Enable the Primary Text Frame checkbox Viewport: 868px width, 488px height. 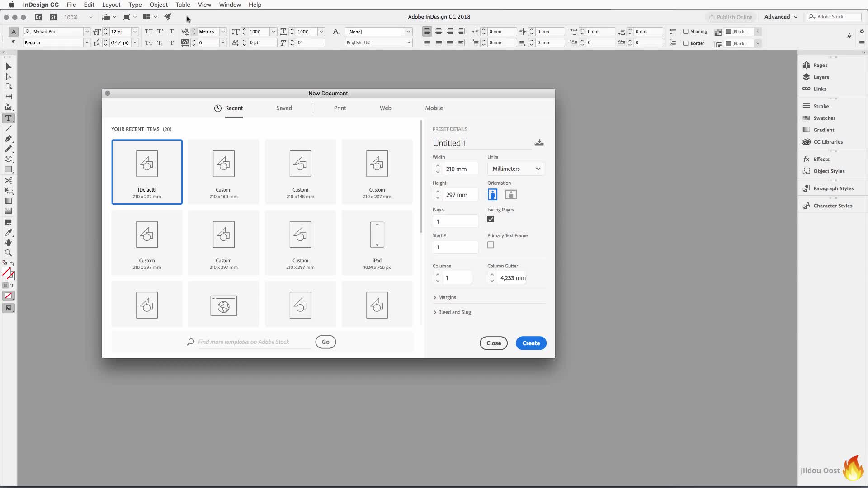click(491, 245)
